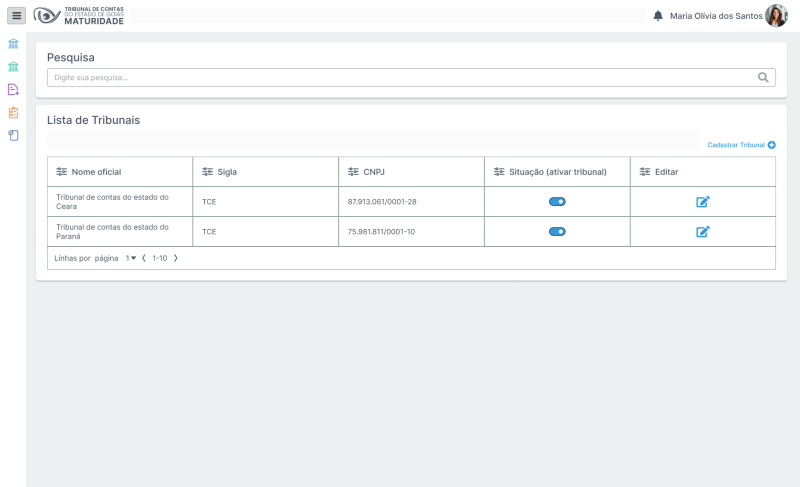Edit the Paraná tribunal row
The width and height of the screenshot is (800, 487).
702,232
